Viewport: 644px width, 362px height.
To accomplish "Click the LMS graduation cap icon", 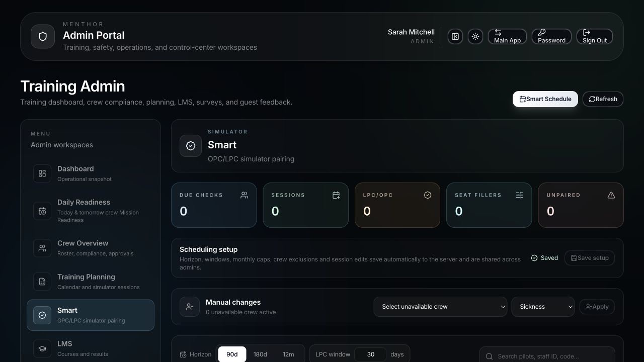I will (42, 348).
